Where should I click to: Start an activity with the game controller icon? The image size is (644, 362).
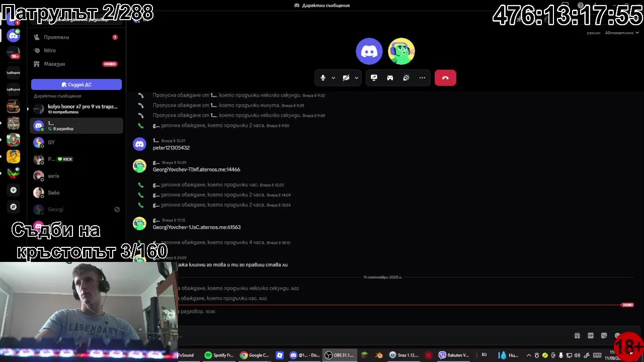(390, 78)
